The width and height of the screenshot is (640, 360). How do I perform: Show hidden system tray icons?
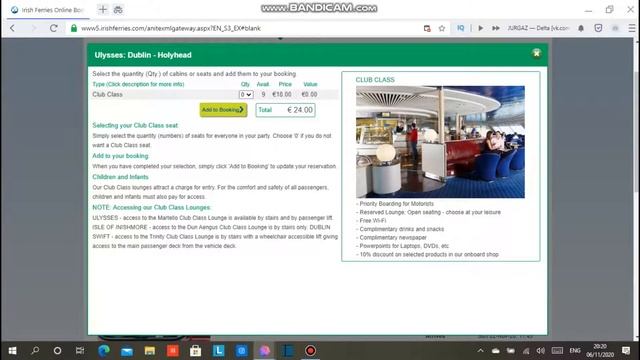click(x=480, y=351)
